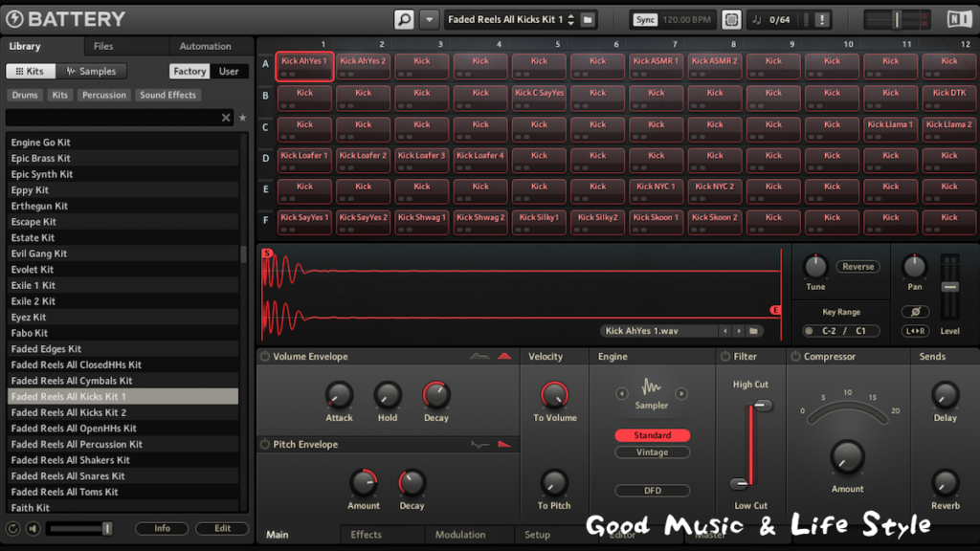
Task: Select Standard sampler mode
Action: pos(652,435)
